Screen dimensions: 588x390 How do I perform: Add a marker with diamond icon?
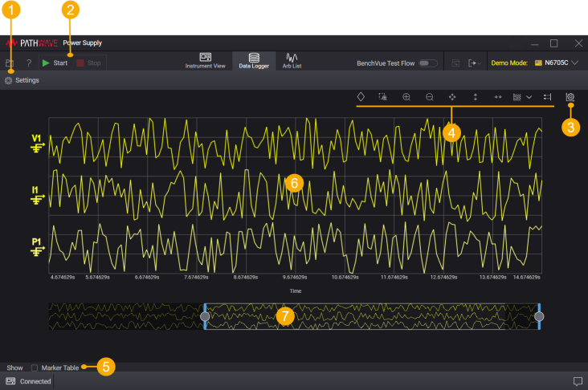361,97
